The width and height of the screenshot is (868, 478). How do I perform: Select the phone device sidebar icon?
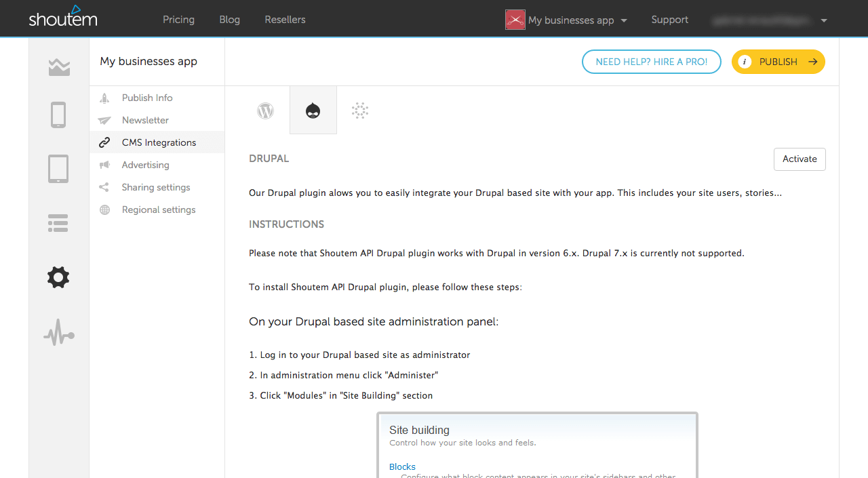(x=58, y=115)
